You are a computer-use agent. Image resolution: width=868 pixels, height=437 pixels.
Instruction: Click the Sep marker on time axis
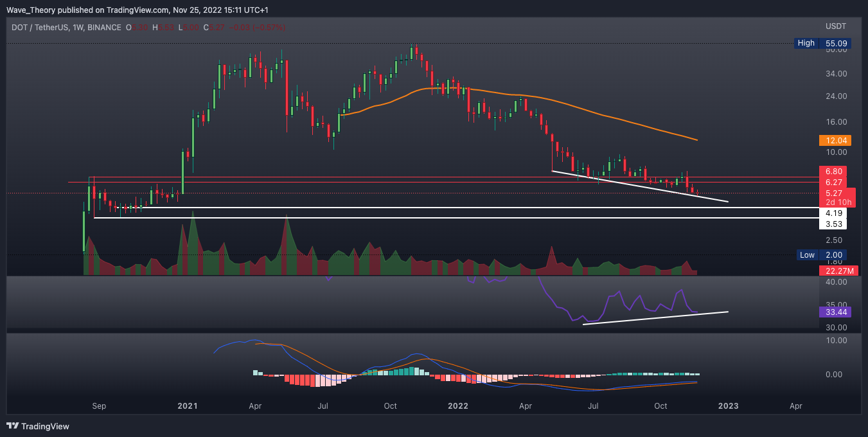(99, 406)
